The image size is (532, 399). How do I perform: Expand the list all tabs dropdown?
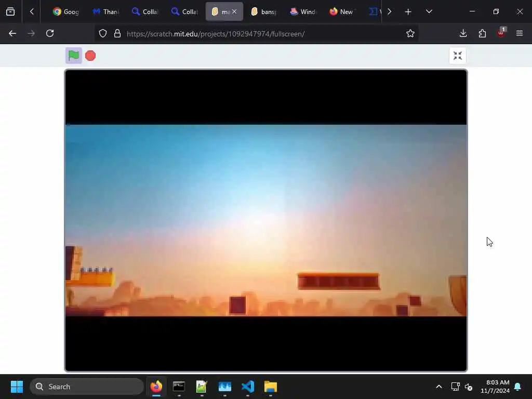[x=429, y=11]
